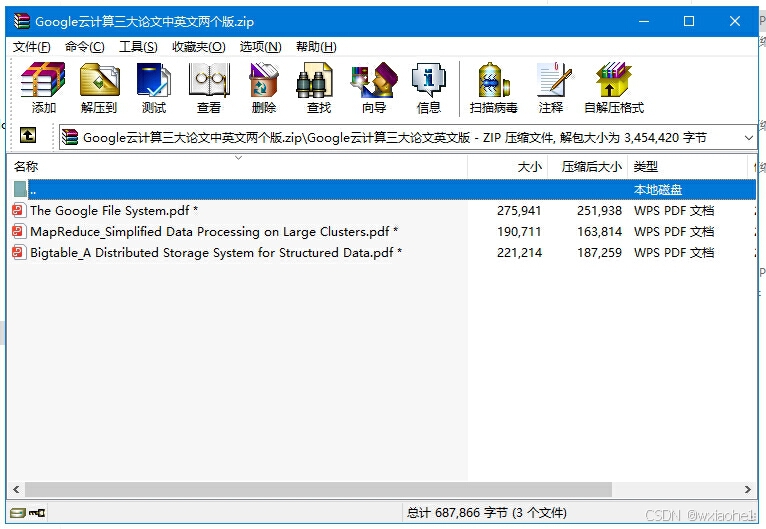Open the File (文件) menu
The width and height of the screenshot is (766, 529).
[32, 47]
